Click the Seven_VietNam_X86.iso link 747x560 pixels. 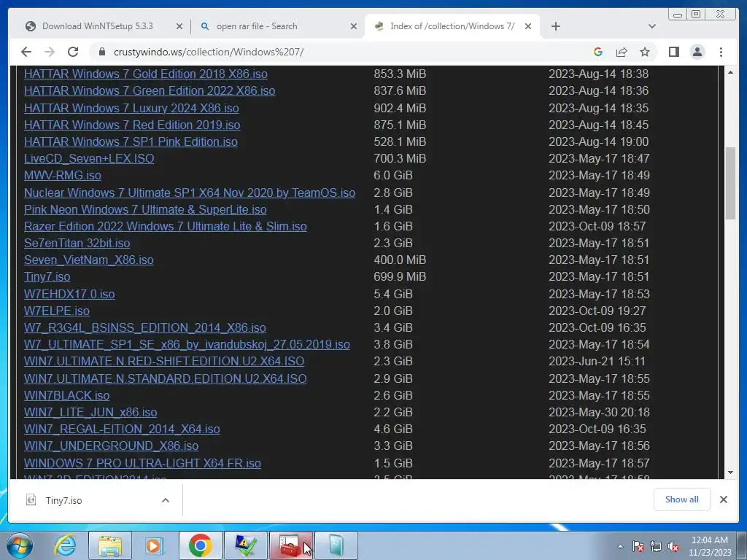click(88, 260)
